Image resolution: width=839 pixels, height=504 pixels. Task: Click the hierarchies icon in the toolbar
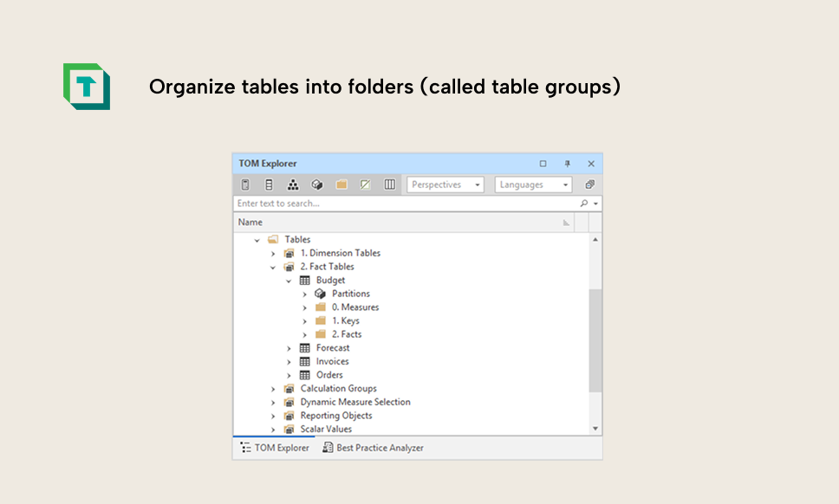tap(293, 184)
